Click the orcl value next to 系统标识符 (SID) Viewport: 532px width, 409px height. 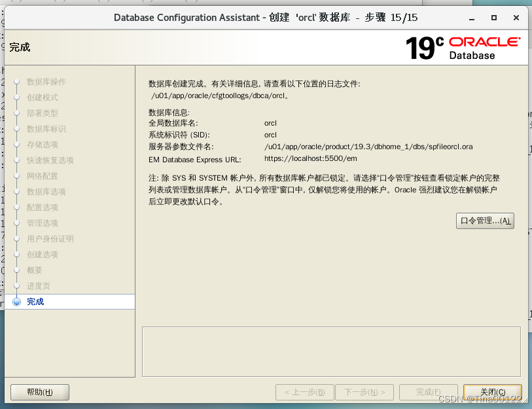(270, 135)
